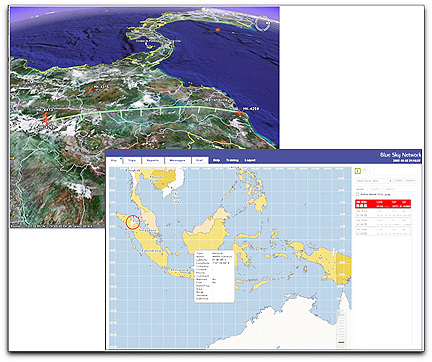Click the Rename button in side panel

click(410, 181)
